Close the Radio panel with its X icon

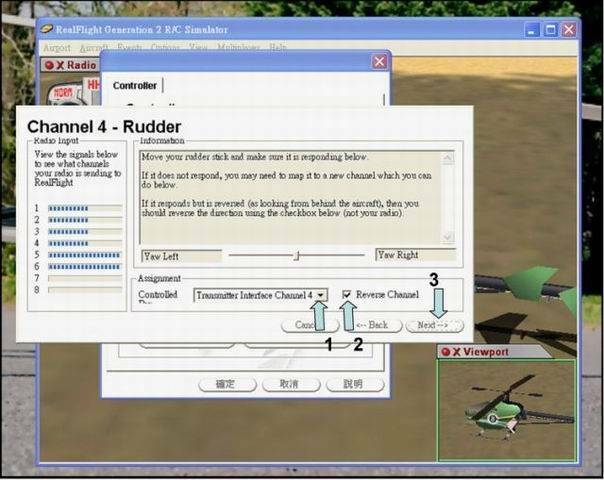coord(60,65)
